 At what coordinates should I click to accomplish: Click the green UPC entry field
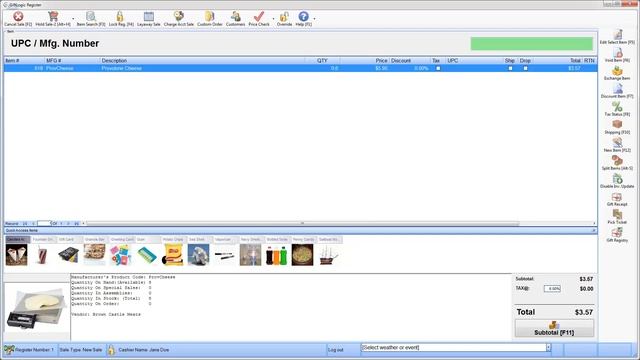tap(531, 44)
